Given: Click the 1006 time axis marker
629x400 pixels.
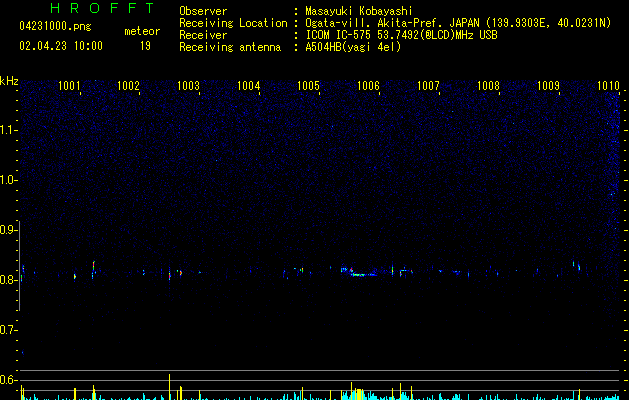Looking at the screenshot, I should click(x=369, y=86).
